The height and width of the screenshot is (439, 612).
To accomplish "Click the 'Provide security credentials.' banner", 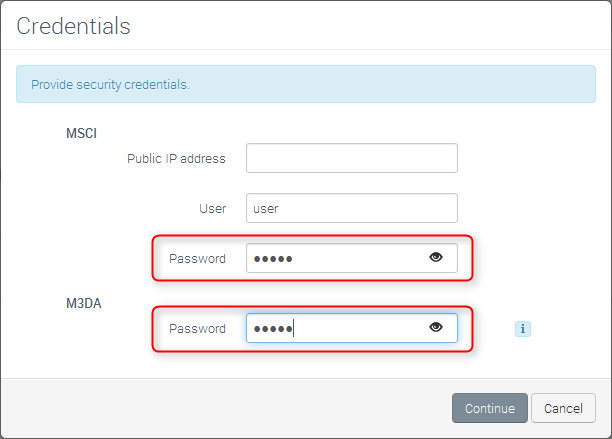I will 110,84.
